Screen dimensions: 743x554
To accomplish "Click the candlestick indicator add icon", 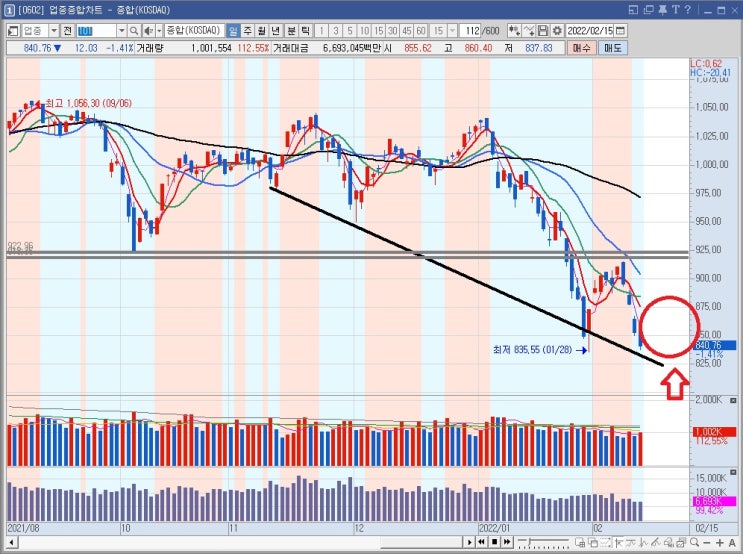I will coord(514,31).
